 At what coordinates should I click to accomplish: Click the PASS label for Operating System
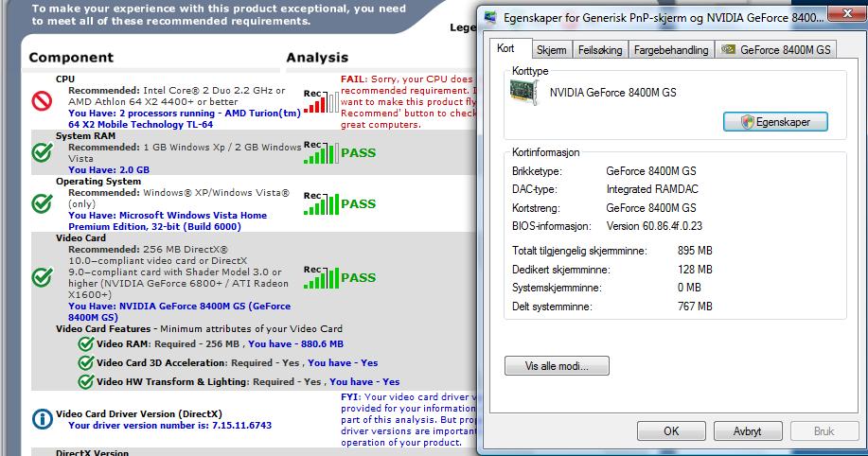(358, 203)
